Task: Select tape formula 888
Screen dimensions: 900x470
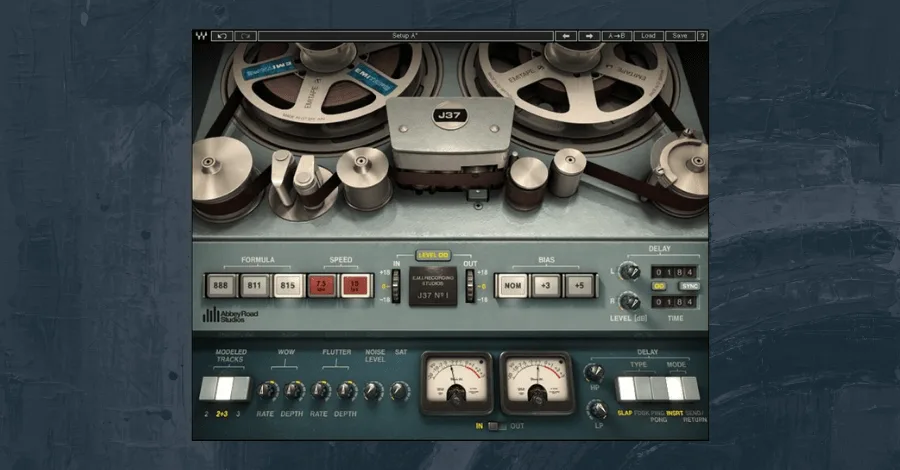Action: (221, 285)
